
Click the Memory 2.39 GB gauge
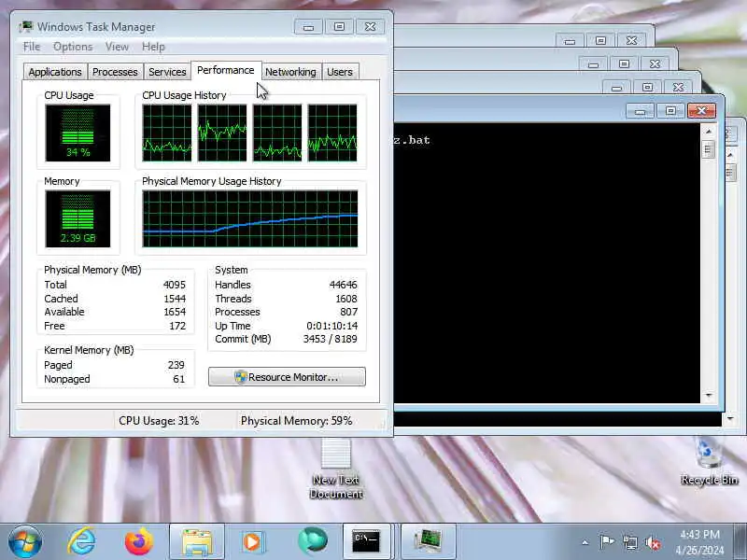pyautogui.click(x=78, y=218)
